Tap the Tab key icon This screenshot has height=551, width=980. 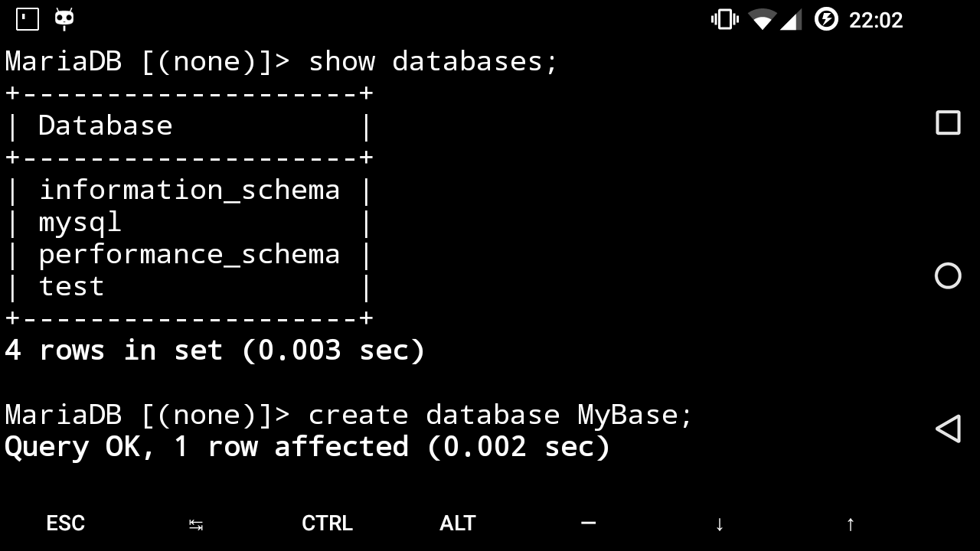click(x=196, y=524)
